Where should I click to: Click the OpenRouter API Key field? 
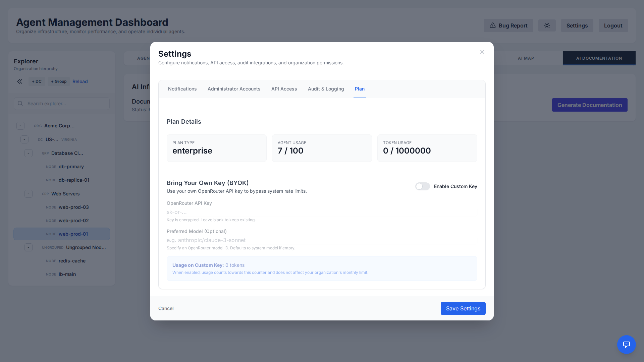(x=321, y=212)
